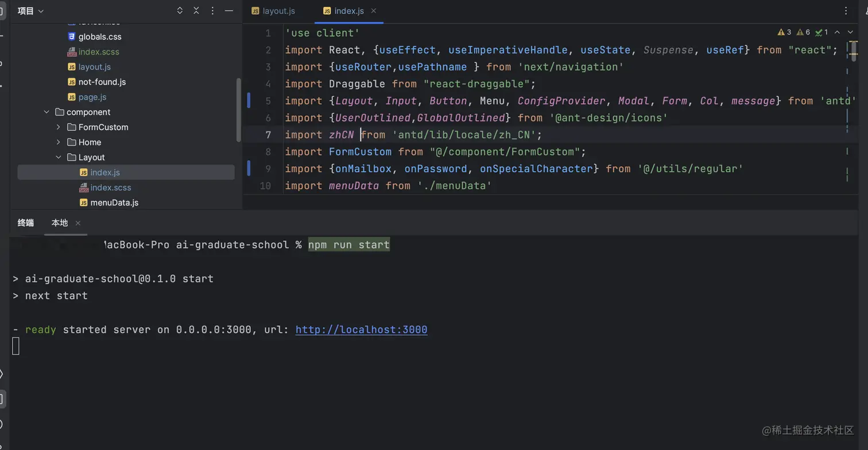This screenshot has height=450, width=868.
Task: Hide the project panel with the minimize dash
Action: 229,11
